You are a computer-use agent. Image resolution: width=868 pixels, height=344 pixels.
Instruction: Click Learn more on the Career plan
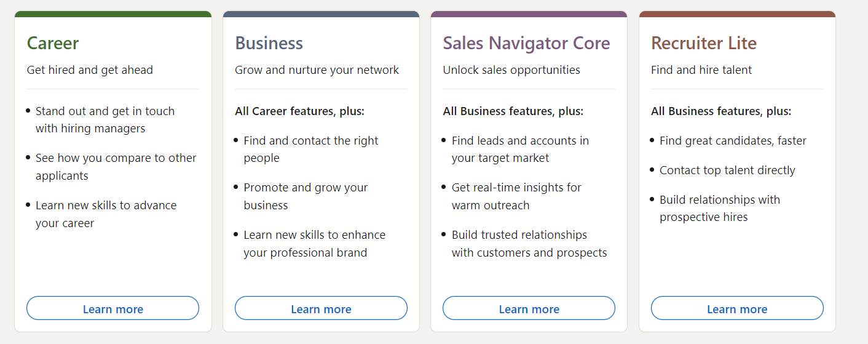[x=112, y=308]
